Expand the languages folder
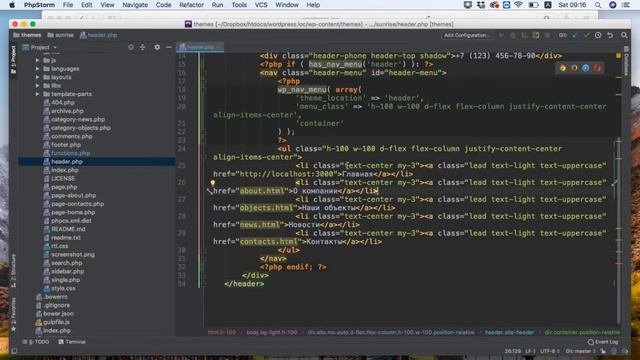Viewport: 640px width, 360px height. pyautogui.click(x=37, y=69)
